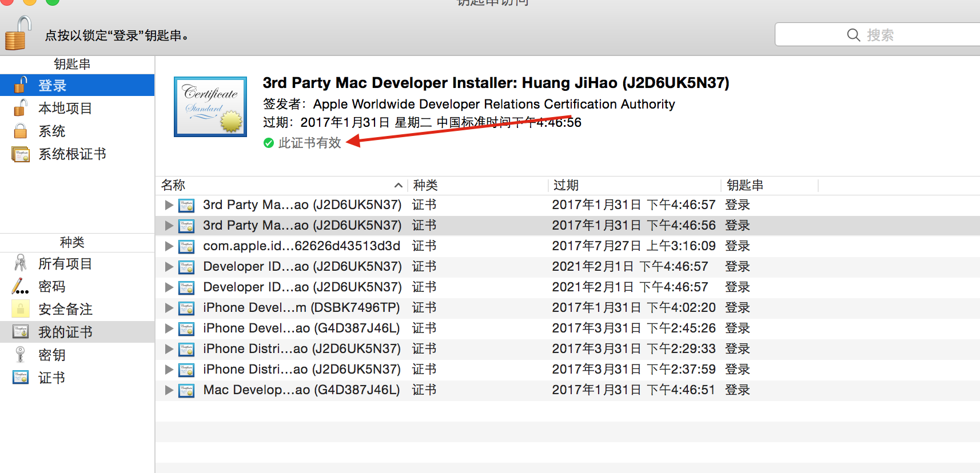
Task: Expand first Developer ID certificate row
Action: click(169, 266)
